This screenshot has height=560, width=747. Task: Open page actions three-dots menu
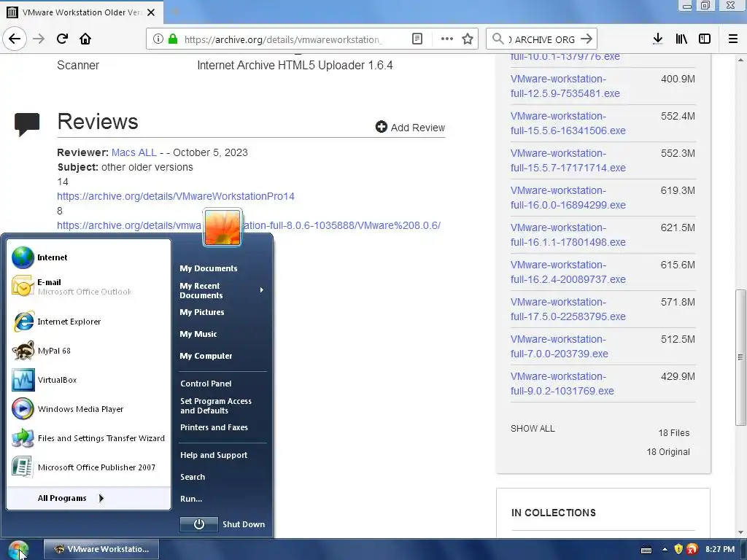coord(446,39)
